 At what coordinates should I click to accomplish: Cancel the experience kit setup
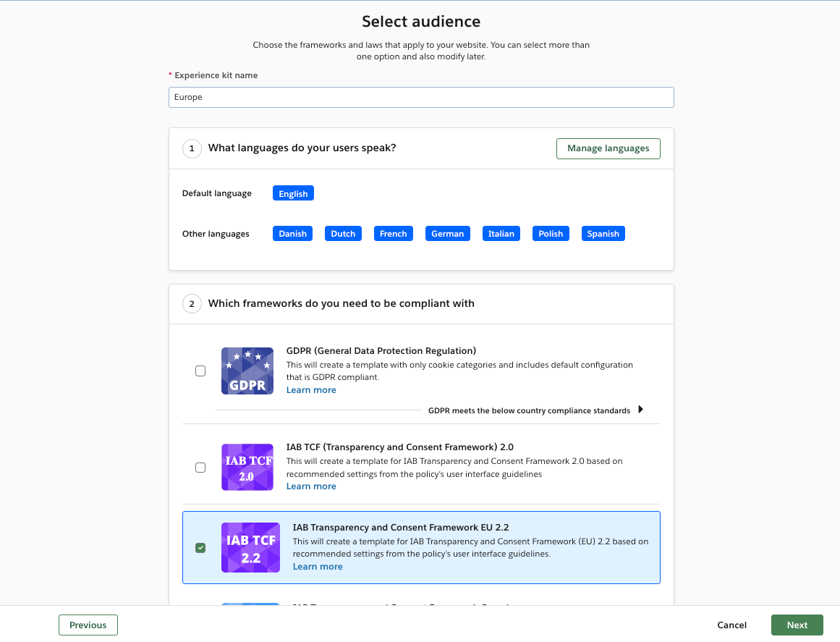[x=731, y=625]
